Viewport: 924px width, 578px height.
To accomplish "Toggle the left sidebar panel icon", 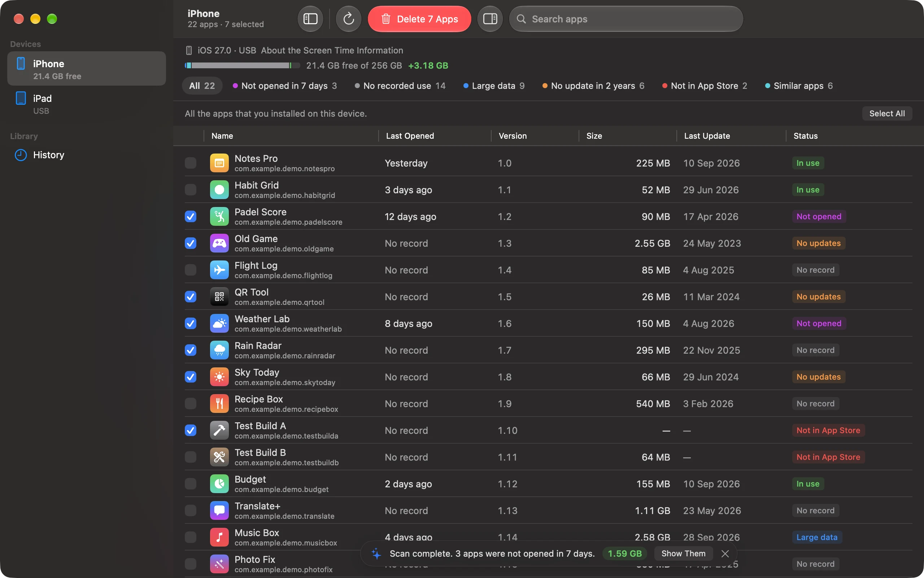I will coord(310,19).
